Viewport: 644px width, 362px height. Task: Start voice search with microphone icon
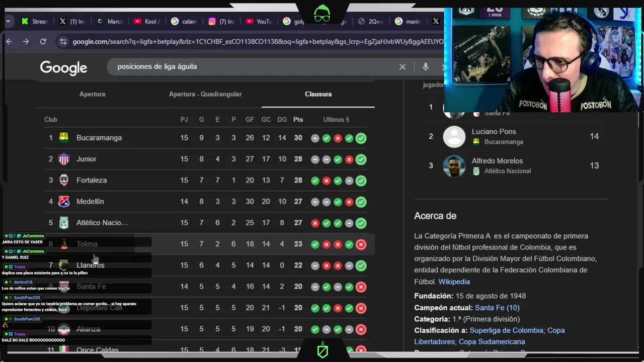(x=426, y=66)
